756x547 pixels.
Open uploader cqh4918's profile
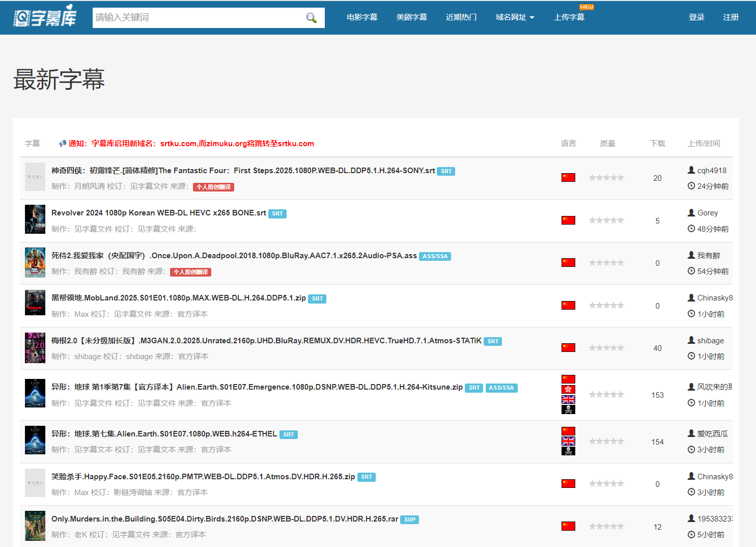(712, 171)
